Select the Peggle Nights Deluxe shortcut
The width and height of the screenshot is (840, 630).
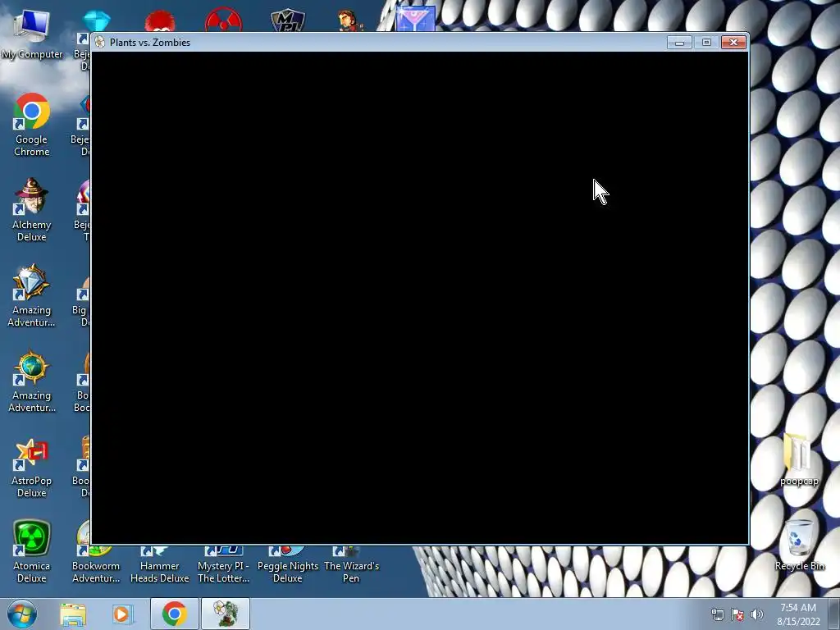tap(288, 564)
